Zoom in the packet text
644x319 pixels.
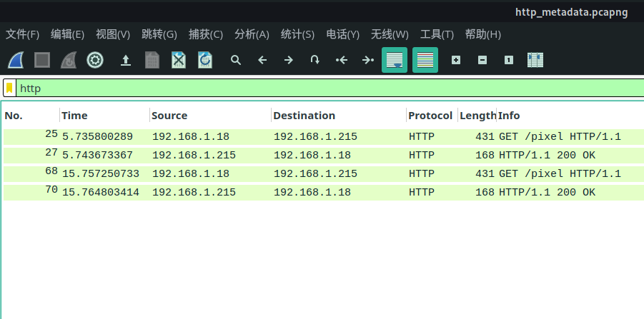(x=456, y=60)
